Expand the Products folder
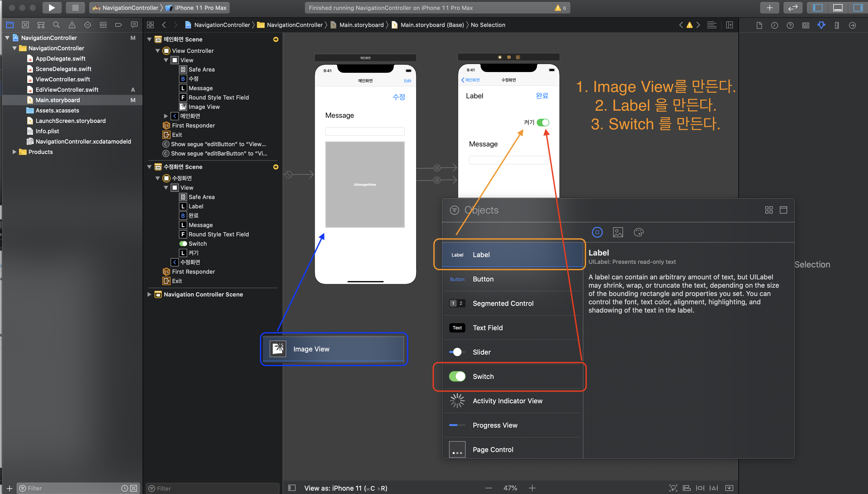This screenshot has width=868, height=494. (14, 152)
